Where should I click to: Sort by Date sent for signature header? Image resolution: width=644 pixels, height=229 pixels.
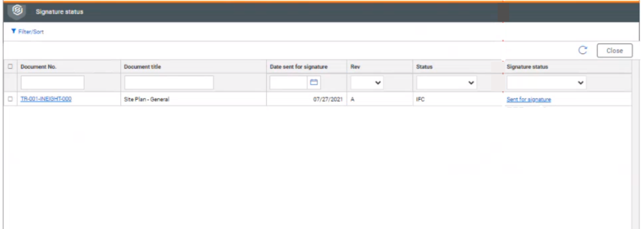click(298, 67)
